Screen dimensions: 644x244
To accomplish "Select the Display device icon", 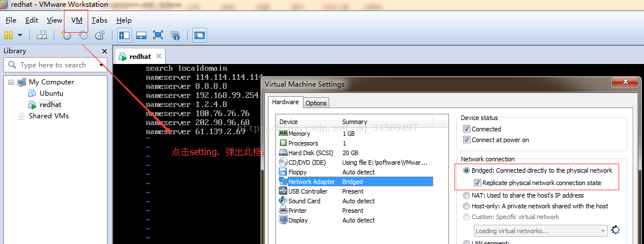I will (283, 220).
